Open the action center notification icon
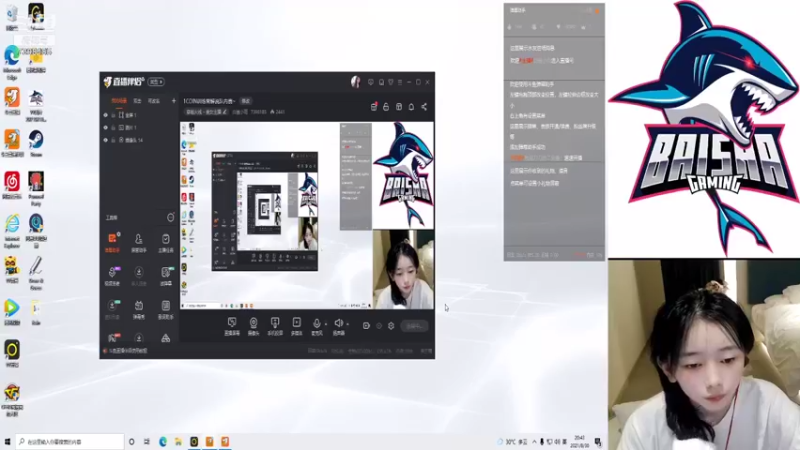The width and height of the screenshot is (800, 450). [x=598, y=441]
